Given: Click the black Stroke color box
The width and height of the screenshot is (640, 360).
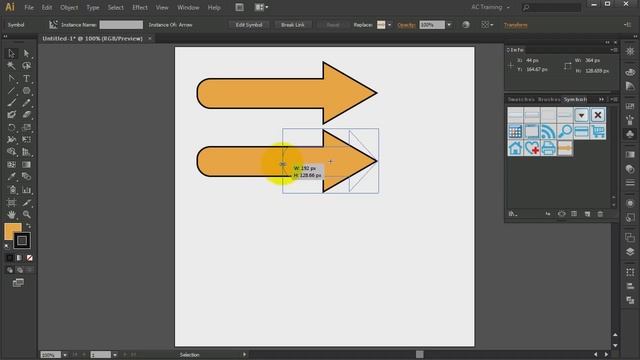Looking at the screenshot, I should (22, 240).
